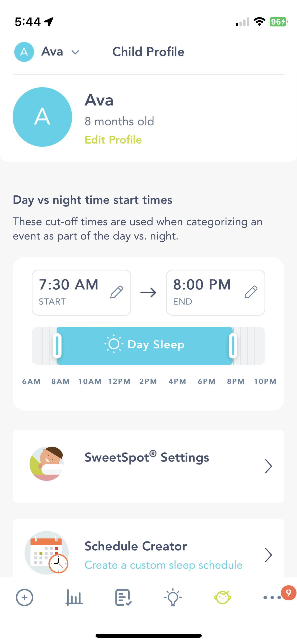Tap the lightbulb tips icon

[x=173, y=597]
